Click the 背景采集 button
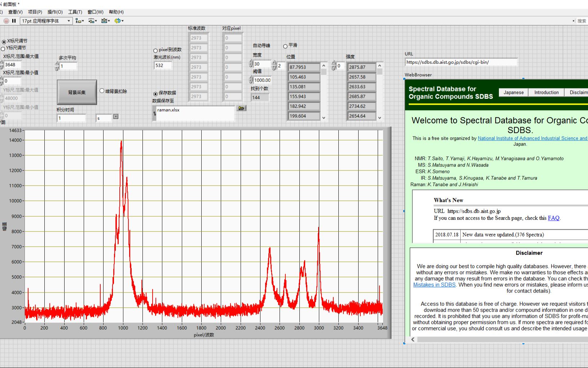Viewport: 588px width, 368px height. point(77,92)
